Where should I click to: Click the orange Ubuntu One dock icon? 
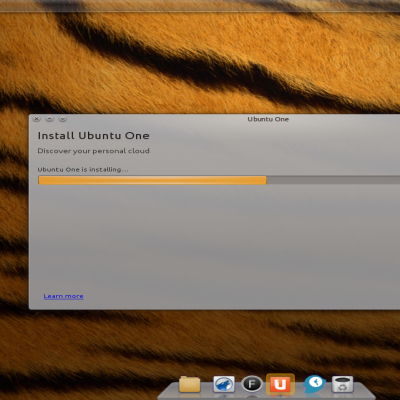[280, 384]
